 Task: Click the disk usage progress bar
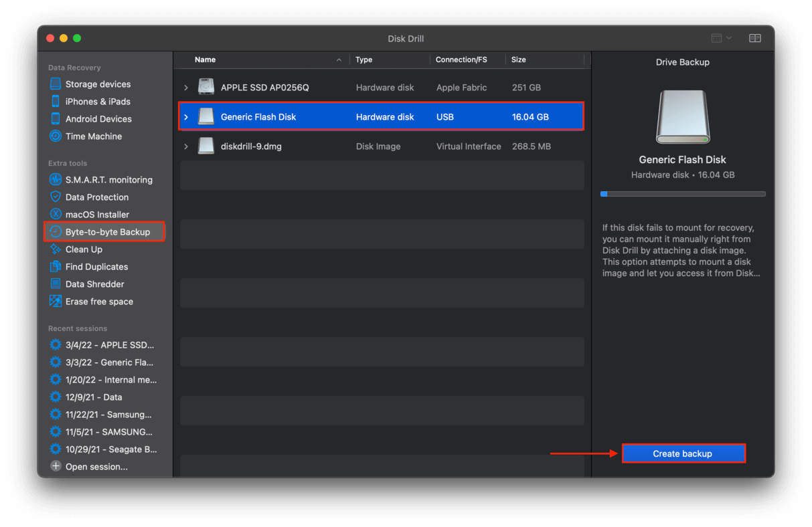click(683, 194)
